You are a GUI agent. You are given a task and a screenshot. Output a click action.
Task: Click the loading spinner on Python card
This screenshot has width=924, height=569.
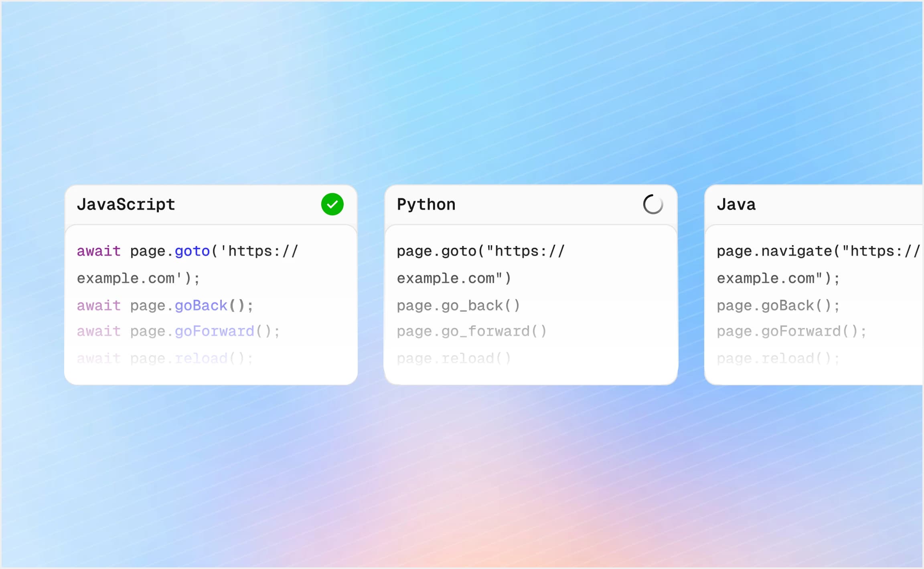click(653, 204)
